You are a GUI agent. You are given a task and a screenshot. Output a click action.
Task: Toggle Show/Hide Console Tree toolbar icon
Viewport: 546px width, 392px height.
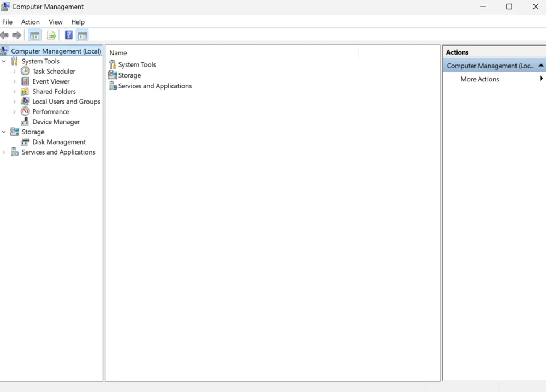coord(34,35)
